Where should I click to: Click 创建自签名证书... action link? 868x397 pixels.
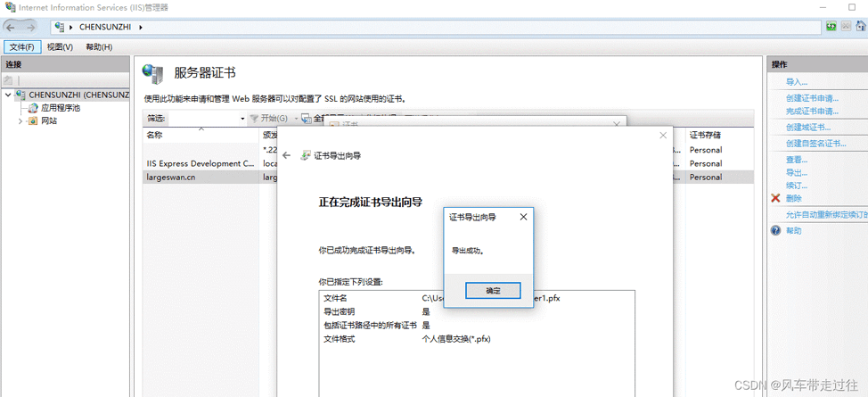point(816,145)
